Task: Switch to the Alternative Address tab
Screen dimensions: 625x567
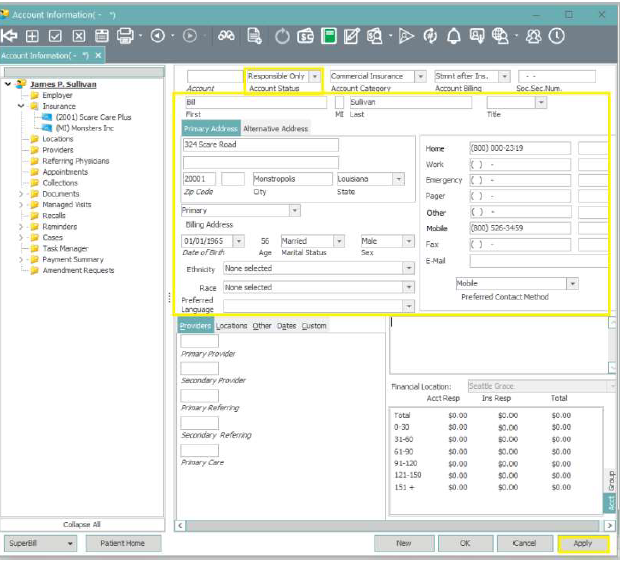Action: tap(275, 129)
